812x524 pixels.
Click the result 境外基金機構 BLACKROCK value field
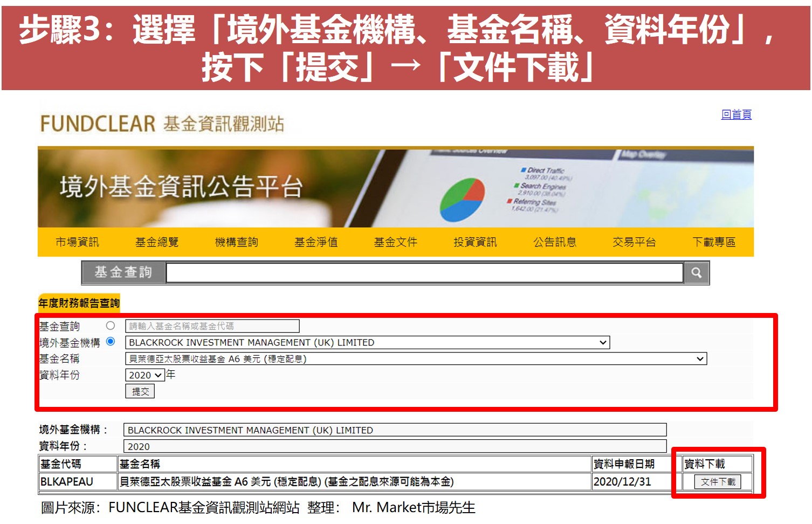[395, 430]
